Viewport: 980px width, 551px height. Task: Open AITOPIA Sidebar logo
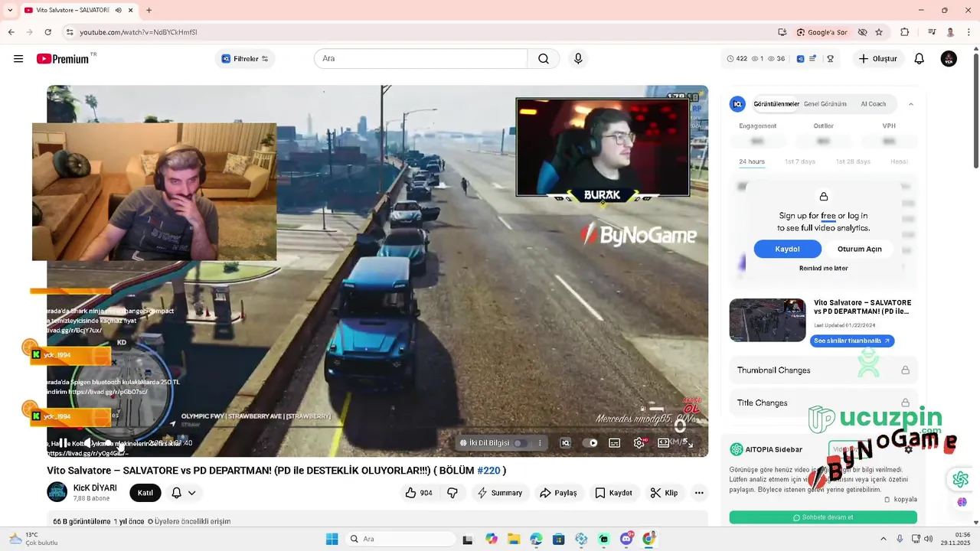click(737, 449)
